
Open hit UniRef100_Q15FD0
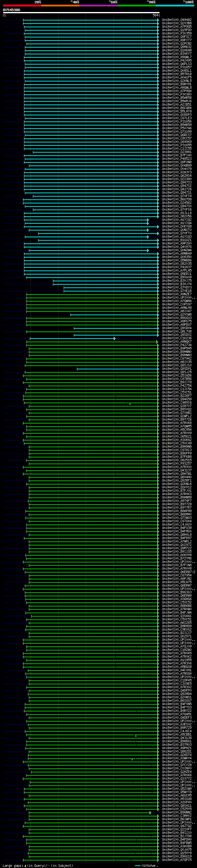(x=176, y=30)
